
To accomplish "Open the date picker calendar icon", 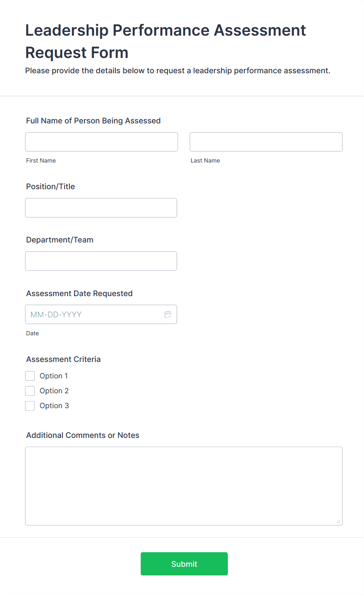I will [168, 314].
